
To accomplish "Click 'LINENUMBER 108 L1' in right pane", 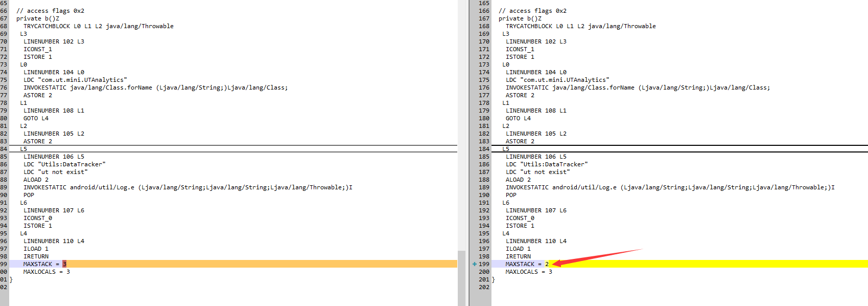I will pos(536,111).
